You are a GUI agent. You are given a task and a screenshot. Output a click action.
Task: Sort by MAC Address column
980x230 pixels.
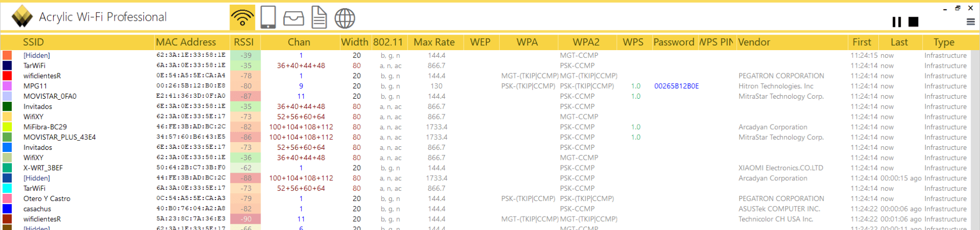pyautogui.click(x=186, y=42)
